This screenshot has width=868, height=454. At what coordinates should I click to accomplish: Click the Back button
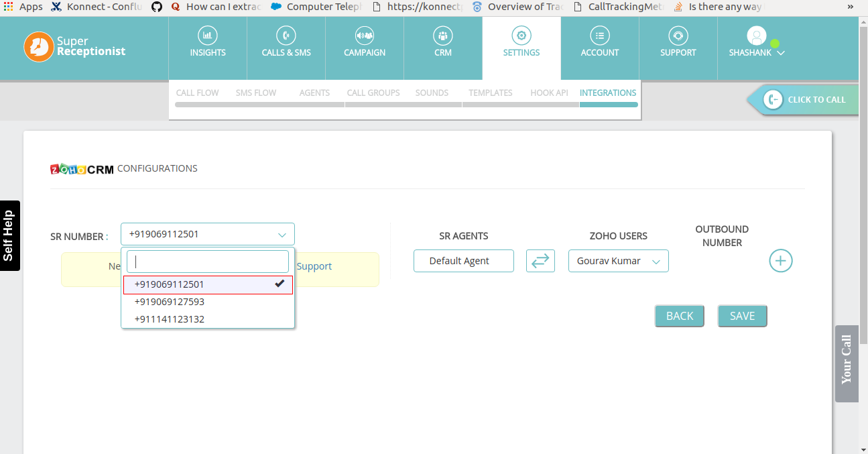point(680,316)
